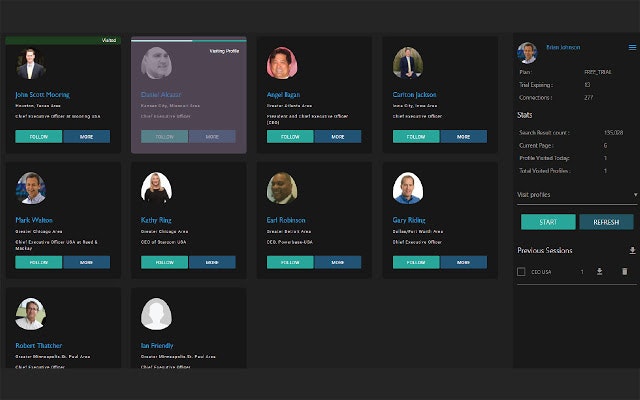
Task: Follow John Scott Mooring
Action: (x=39, y=136)
